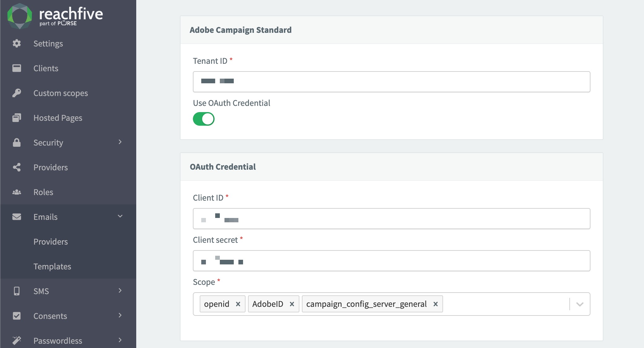
Task: Open Providers under Emails
Action: [51, 241]
